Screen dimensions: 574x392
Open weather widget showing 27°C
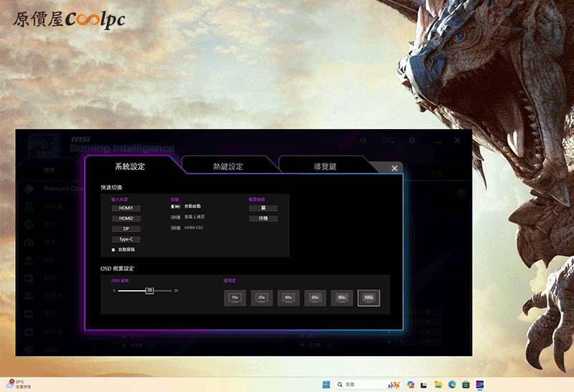(x=19, y=384)
